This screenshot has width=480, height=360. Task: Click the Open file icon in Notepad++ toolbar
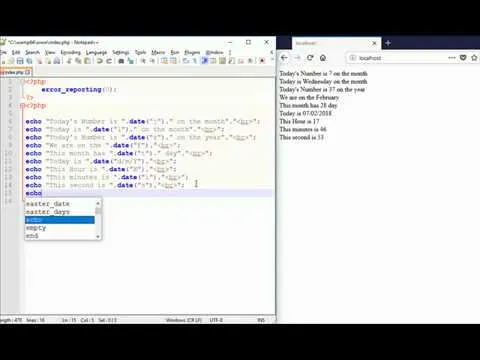[11, 61]
